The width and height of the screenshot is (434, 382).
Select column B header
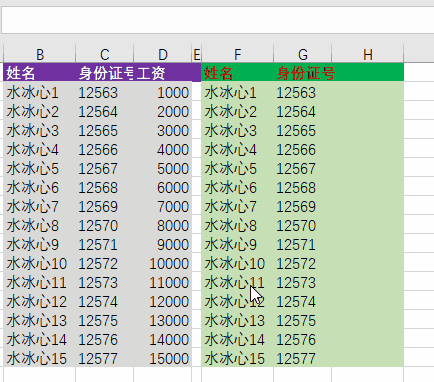pos(40,54)
